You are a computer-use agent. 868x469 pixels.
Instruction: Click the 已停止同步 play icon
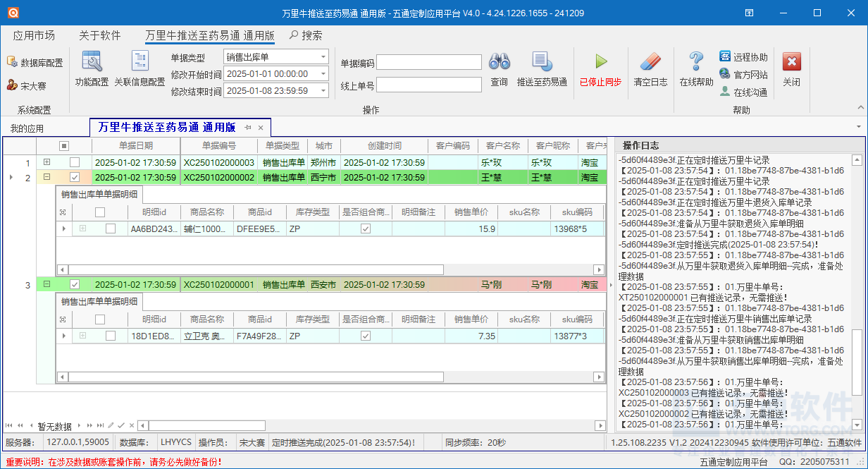click(x=600, y=61)
